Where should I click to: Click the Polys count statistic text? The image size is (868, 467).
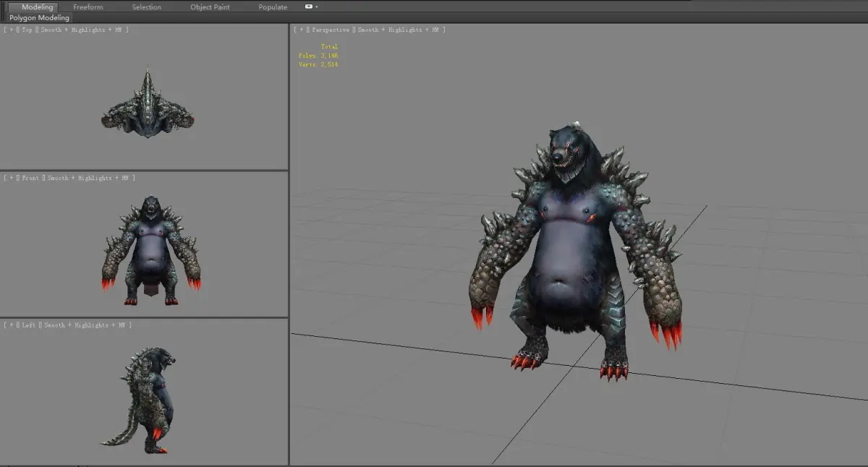(318, 56)
